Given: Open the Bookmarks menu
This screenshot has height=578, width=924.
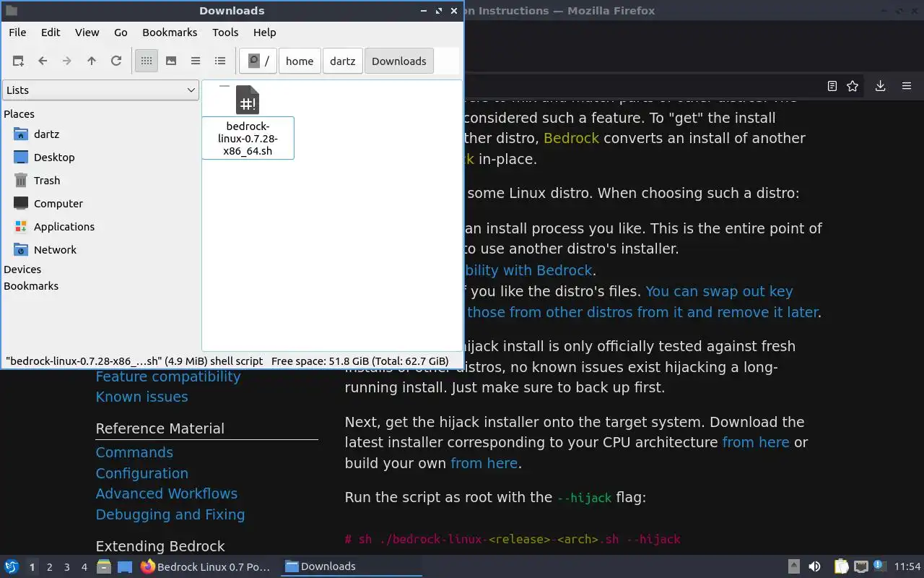Looking at the screenshot, I should (x=170, y=33).
